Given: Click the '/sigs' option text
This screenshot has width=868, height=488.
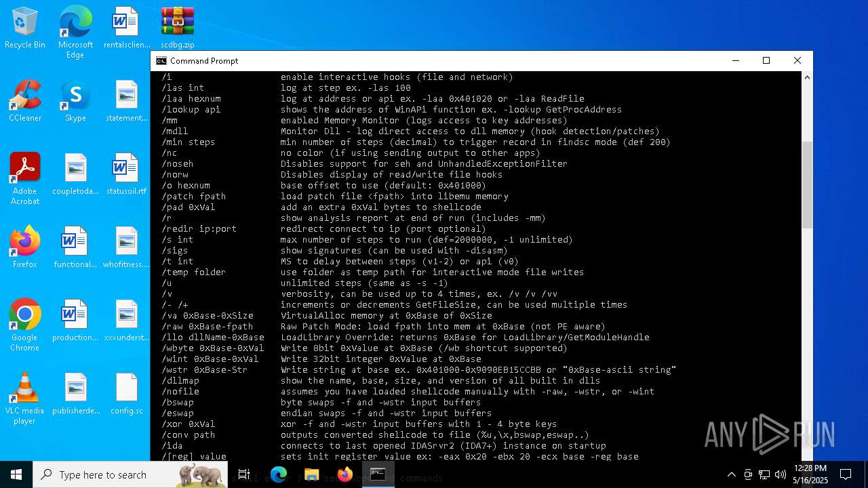Looking at the screenshot, I should click(x=174, y=250).
